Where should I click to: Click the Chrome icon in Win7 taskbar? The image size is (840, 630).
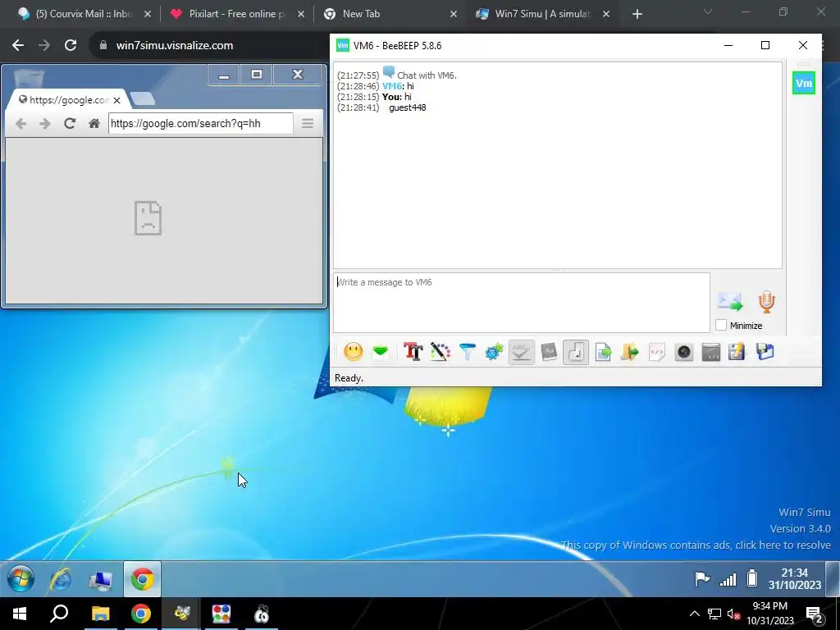[x=143, y=579]
